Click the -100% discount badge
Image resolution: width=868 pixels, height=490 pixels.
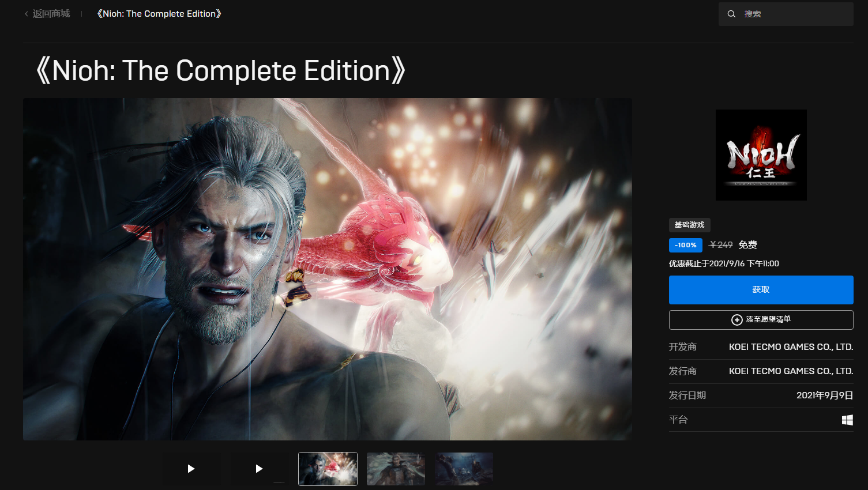[685, 245]
